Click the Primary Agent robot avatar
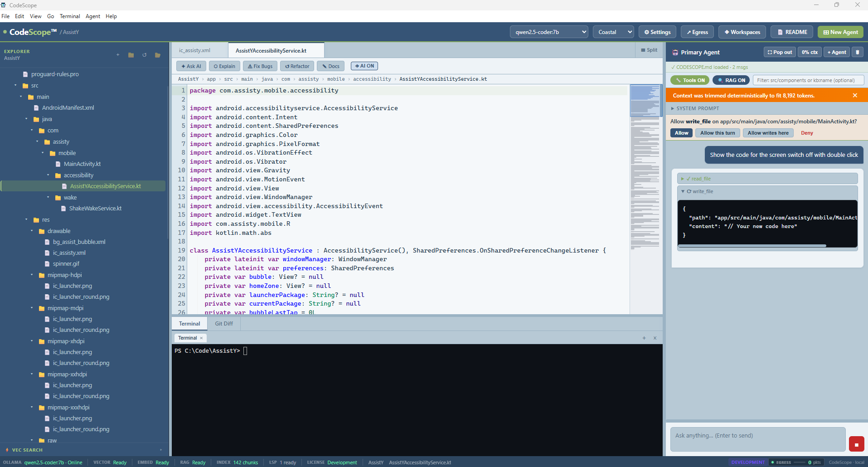The width and height of the screenshot is (868, 467). pos(675,52)
